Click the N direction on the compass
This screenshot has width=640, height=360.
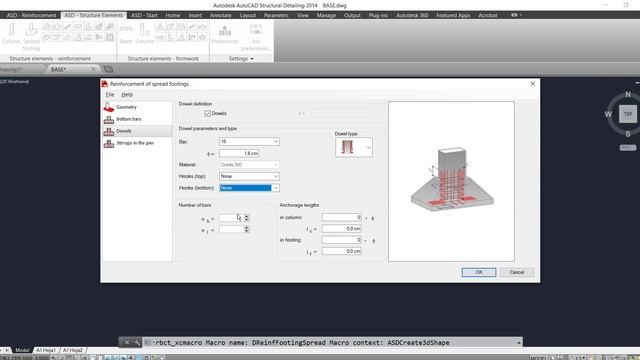[628, 94]
